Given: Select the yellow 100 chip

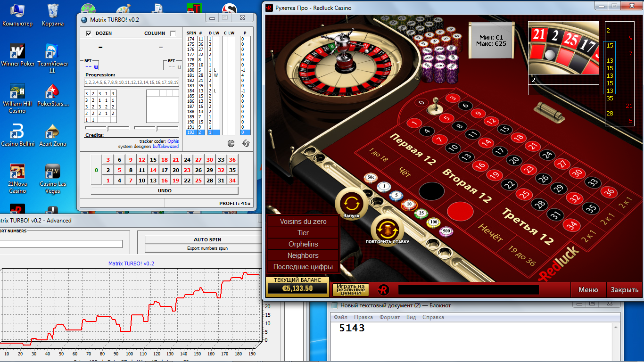Looking at the screenshot, I should coord(433,222).
